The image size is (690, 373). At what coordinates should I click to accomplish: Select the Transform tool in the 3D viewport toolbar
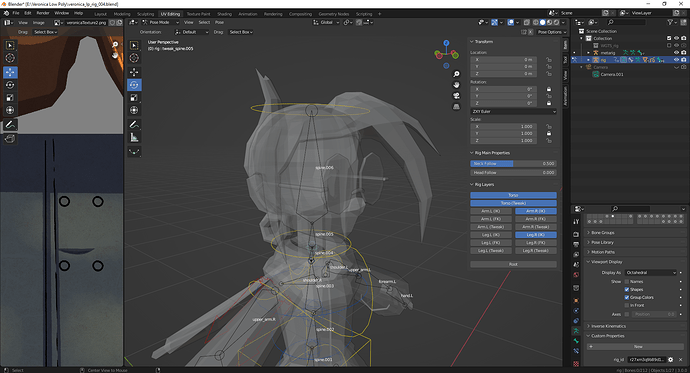[134, 110]
